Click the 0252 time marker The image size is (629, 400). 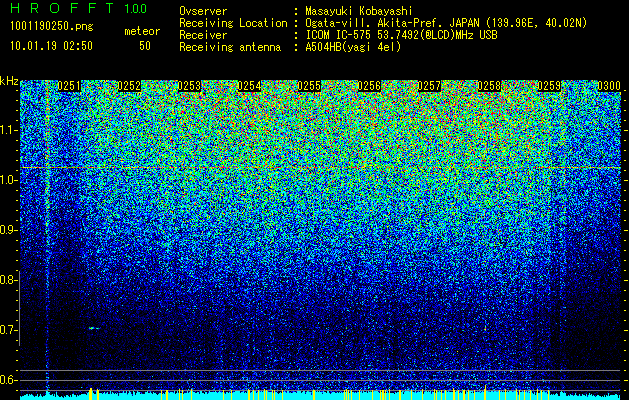point(129,86)
